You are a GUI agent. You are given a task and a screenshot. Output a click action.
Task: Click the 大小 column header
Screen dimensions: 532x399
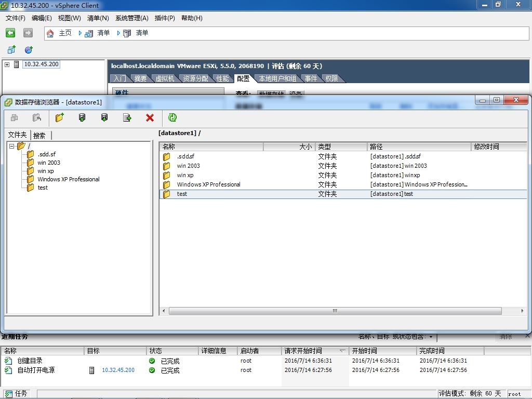289,147
